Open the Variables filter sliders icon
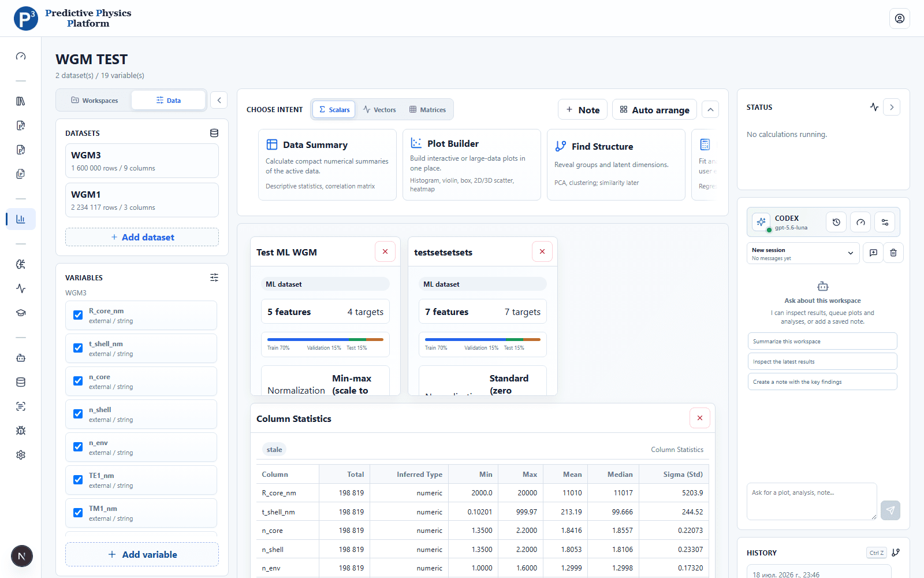924x578 pixels. click(x=214, y=277)
